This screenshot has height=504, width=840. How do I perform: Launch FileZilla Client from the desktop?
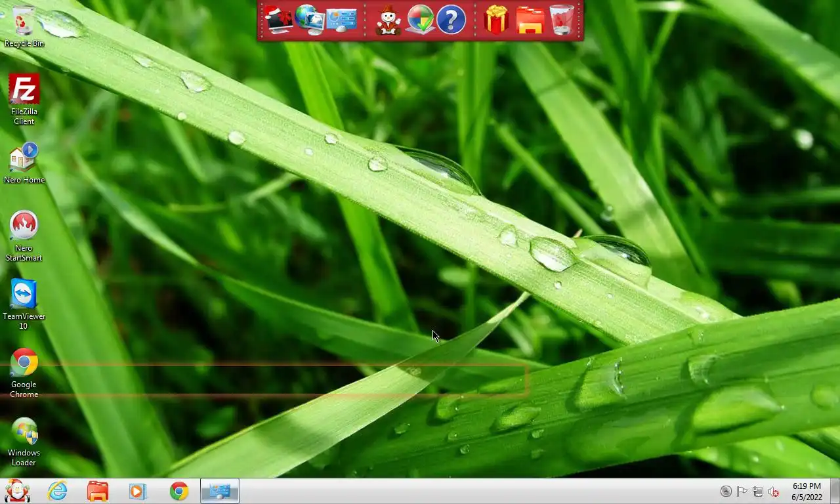(x=24, y=98)
